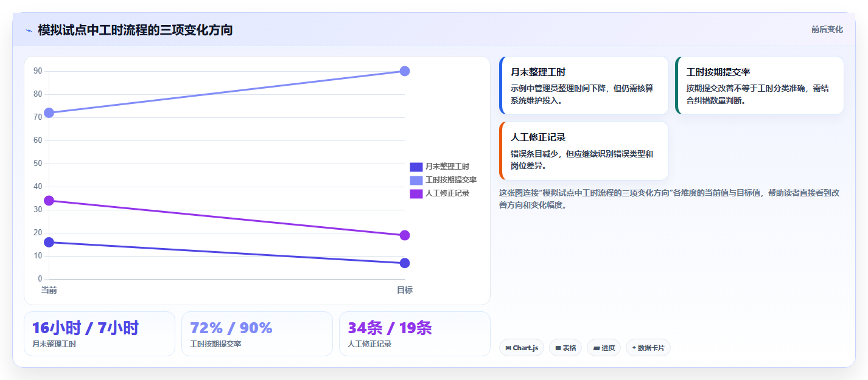Click the icon inside 进度 chip

(x=596, y=348)
